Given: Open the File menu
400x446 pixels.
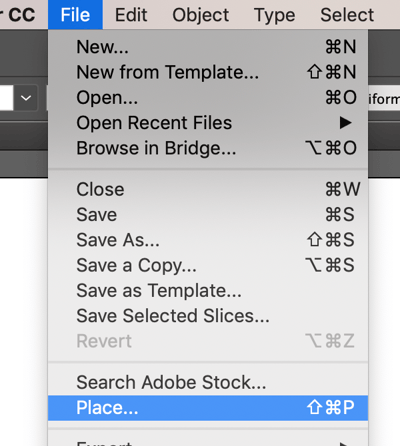Looking at the screenshot, I should click(75, 15).
